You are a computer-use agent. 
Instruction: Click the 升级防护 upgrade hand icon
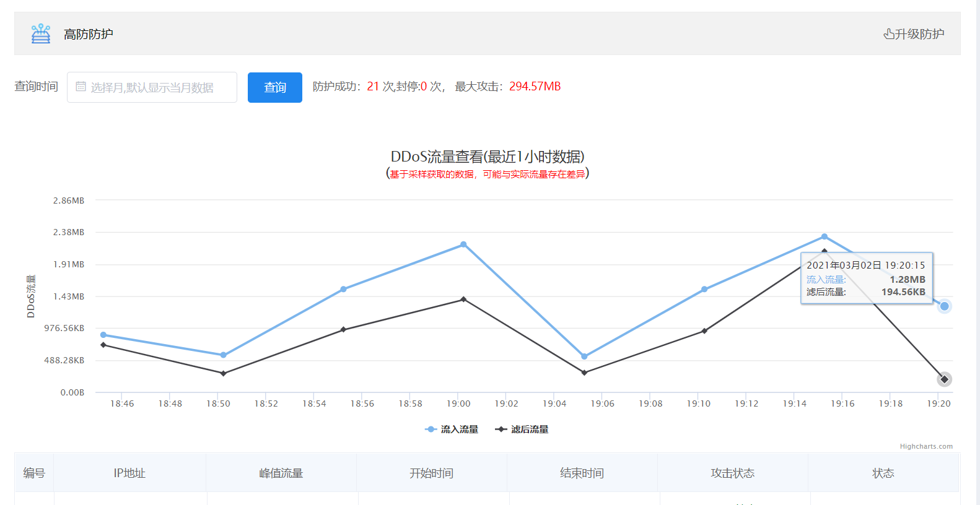tap(888, 34)
